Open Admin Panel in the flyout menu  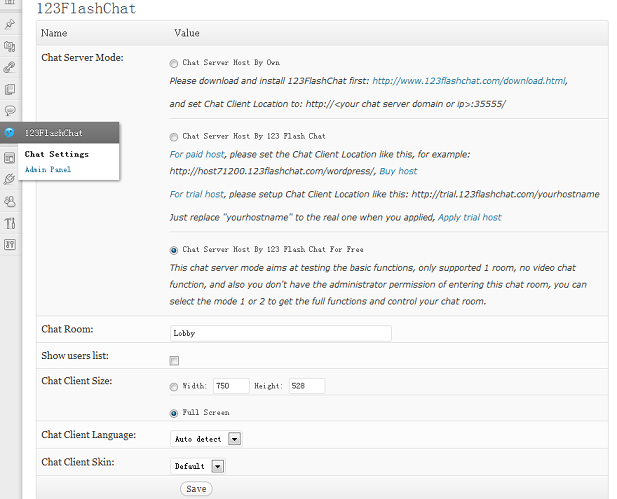pos(48,170)
